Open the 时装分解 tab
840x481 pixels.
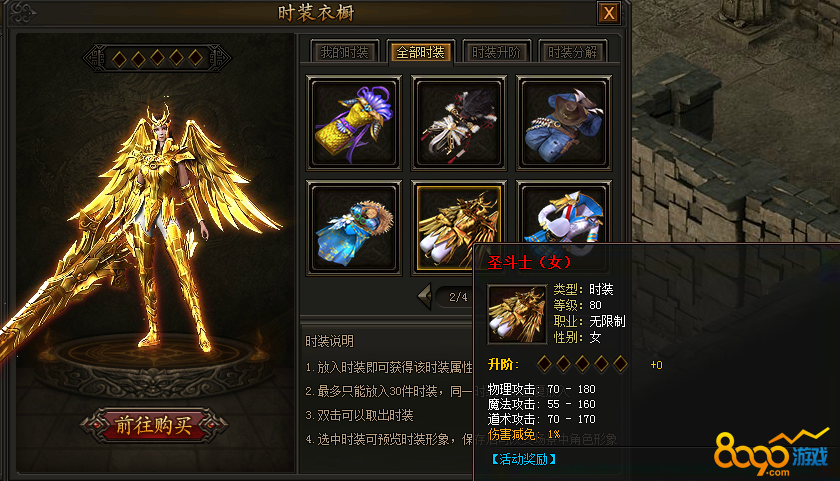(x=572, y=52)
